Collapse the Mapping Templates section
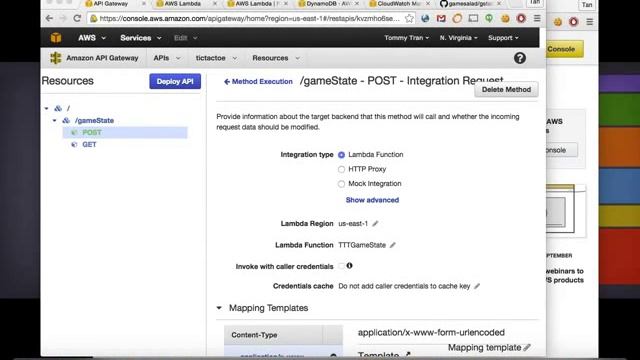 pyautogui.click(x=219, y=308)
